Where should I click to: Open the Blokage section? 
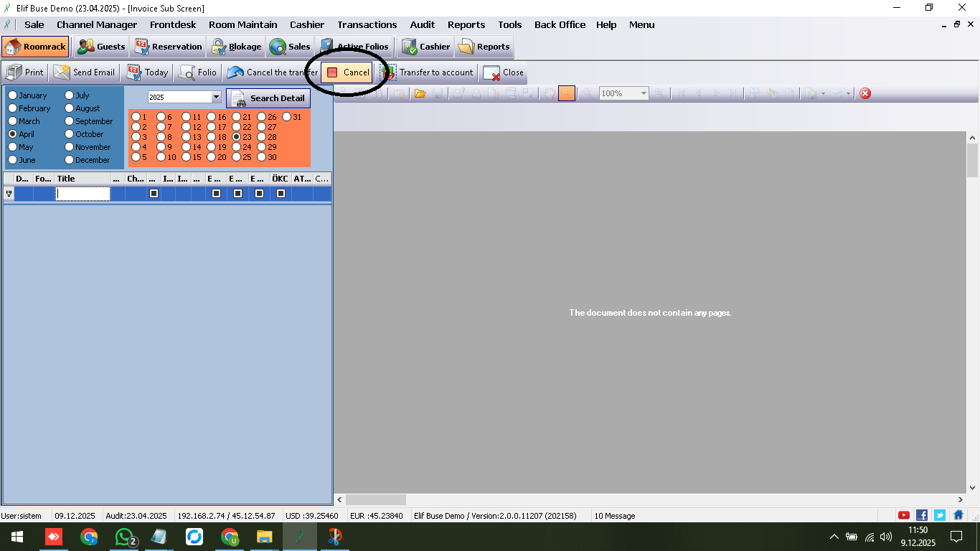pos(236,47)
